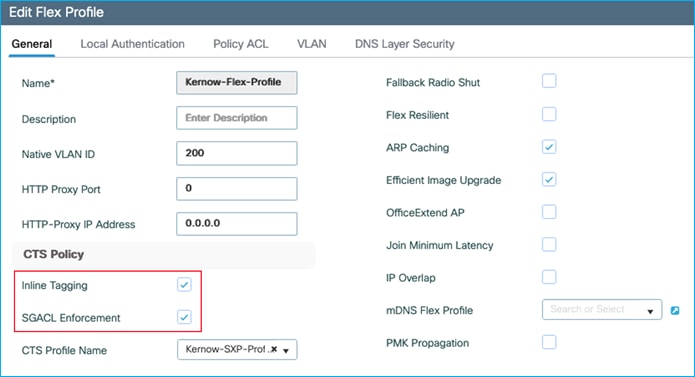Disable the ARP Caching checkbox
The image size is (695, 377).
549,147
